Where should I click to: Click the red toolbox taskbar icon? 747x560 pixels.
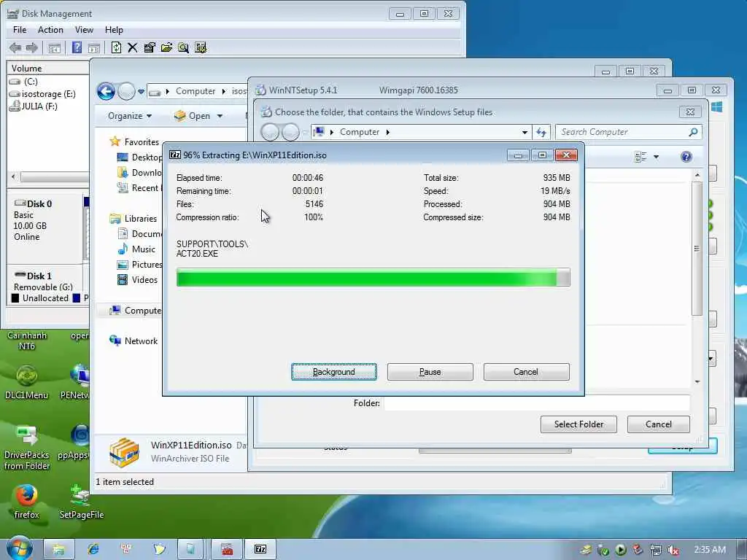pos(228,549)
